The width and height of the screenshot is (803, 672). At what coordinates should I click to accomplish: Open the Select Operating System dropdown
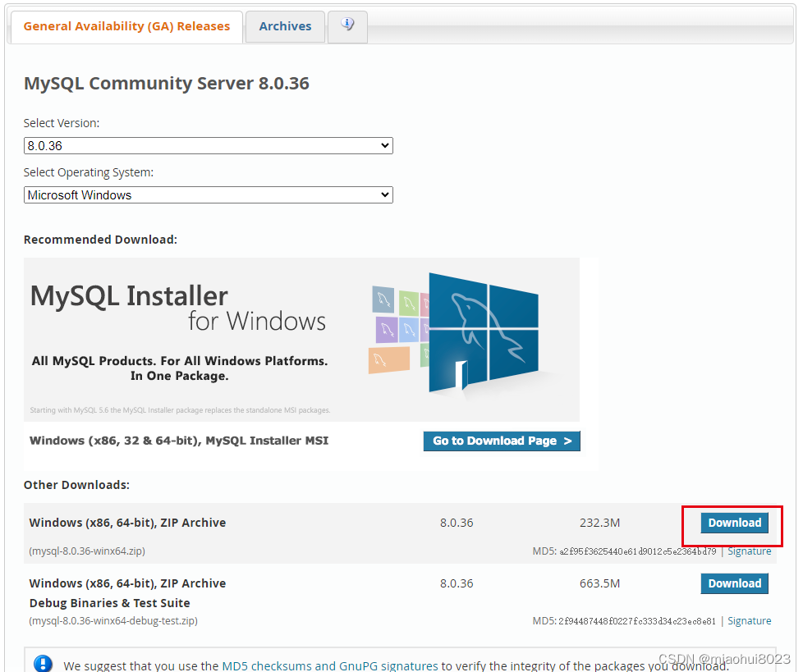click(209, 195)
